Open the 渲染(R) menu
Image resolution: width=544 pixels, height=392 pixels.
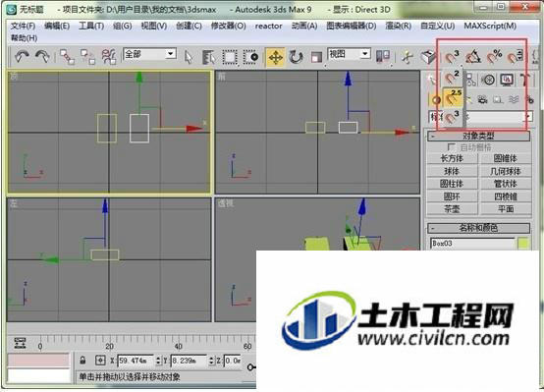tap(399, 27)
